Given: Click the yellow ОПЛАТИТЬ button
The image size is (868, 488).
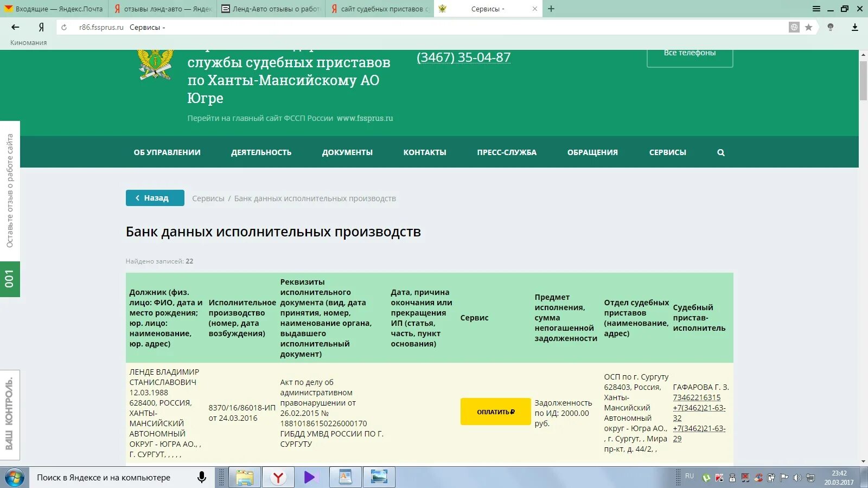Looking at the screenshot, I should coord(495,411).
